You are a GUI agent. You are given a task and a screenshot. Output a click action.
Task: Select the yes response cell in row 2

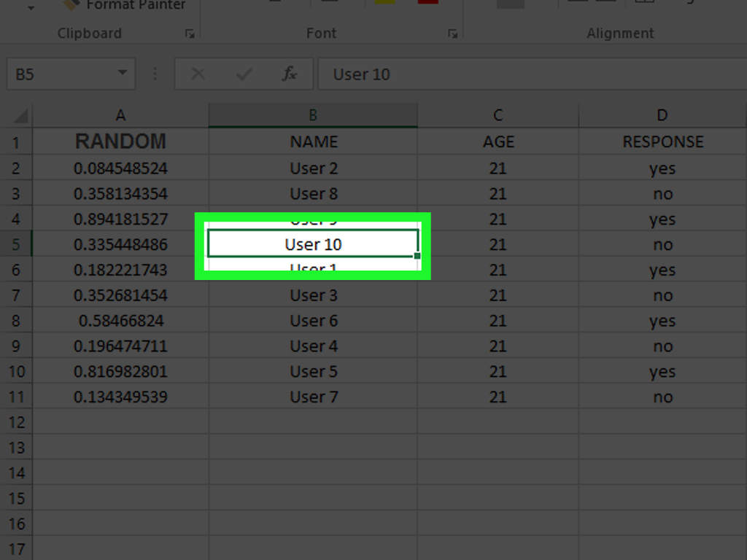(x=662, y=168)
